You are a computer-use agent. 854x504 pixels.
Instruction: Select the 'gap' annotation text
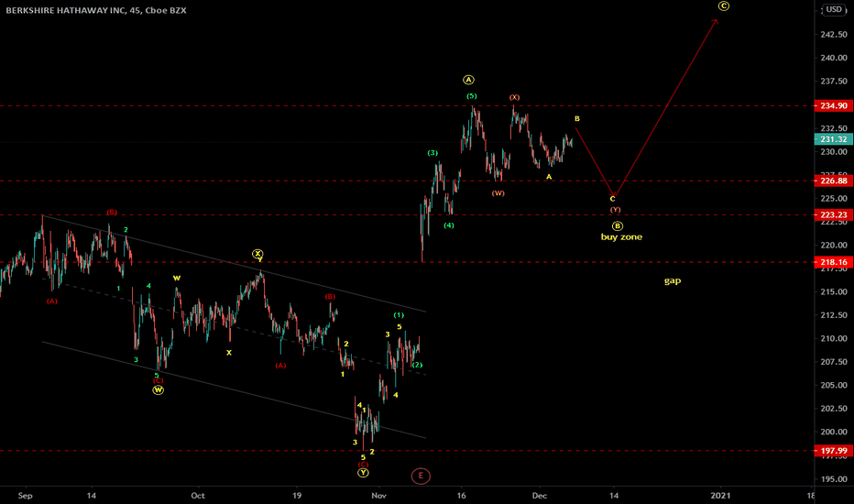673,280
